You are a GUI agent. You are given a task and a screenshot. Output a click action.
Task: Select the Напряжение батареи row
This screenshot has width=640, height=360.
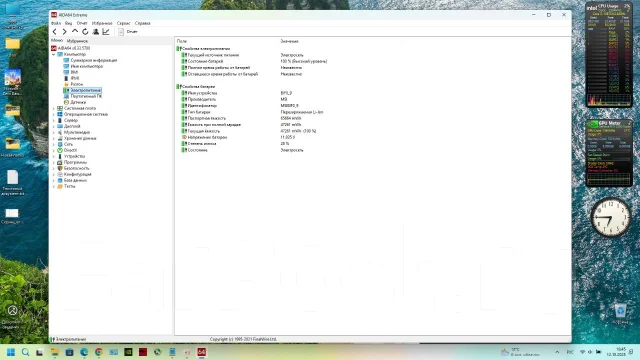207,138
